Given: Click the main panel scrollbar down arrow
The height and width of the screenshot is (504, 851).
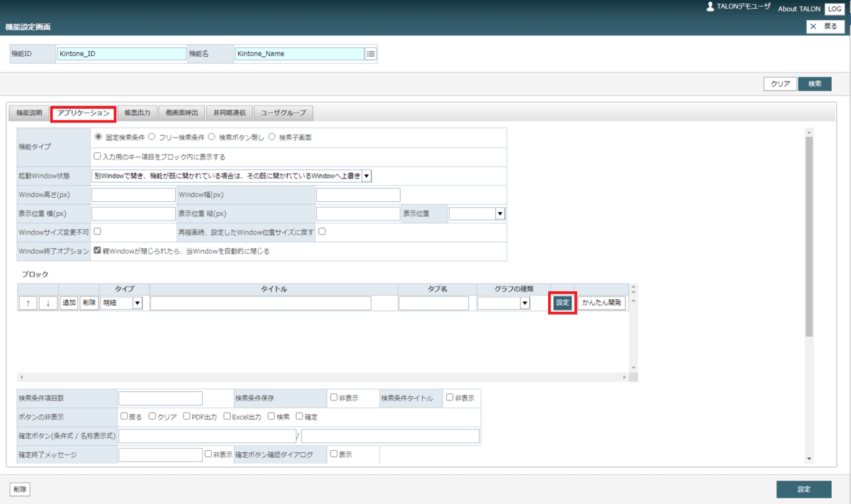Looking at the screenshot, I should pos(810,459).
